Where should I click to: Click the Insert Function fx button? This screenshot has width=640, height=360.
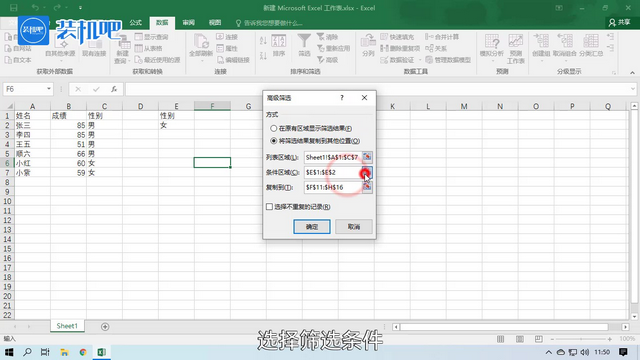[x=114, y=89]
